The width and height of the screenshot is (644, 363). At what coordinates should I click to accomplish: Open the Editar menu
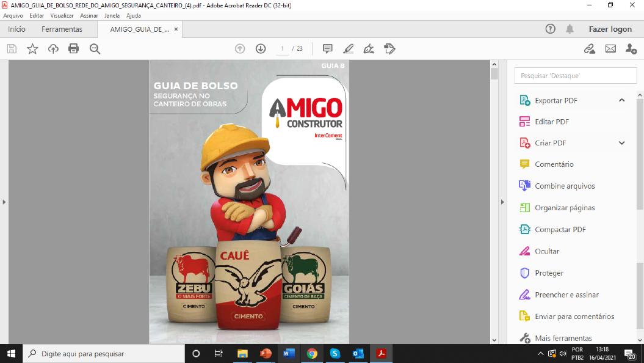click(37, 16)
